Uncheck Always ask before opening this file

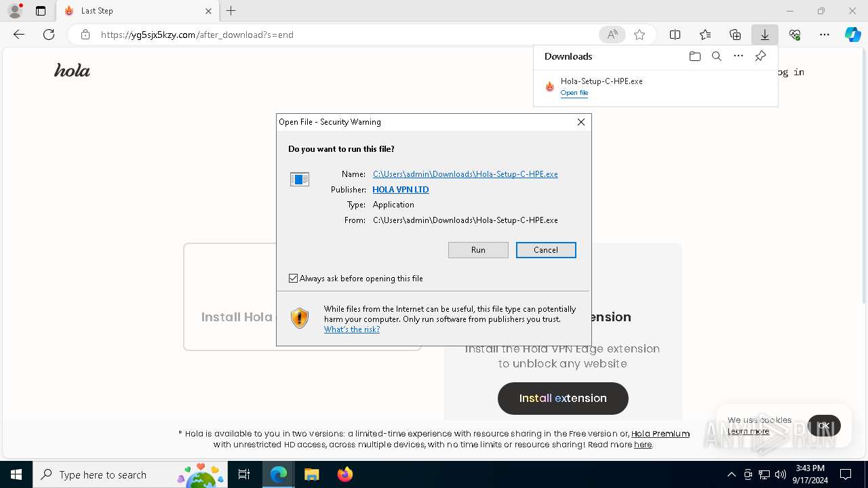pos(294,279)
